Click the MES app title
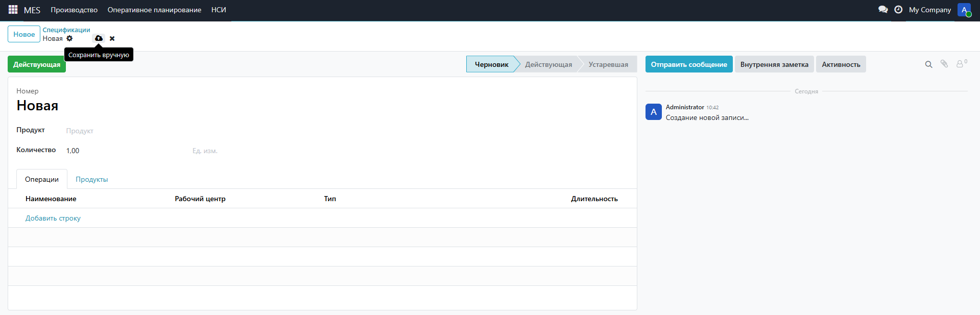The image size is (980, 315). [32, 10]
